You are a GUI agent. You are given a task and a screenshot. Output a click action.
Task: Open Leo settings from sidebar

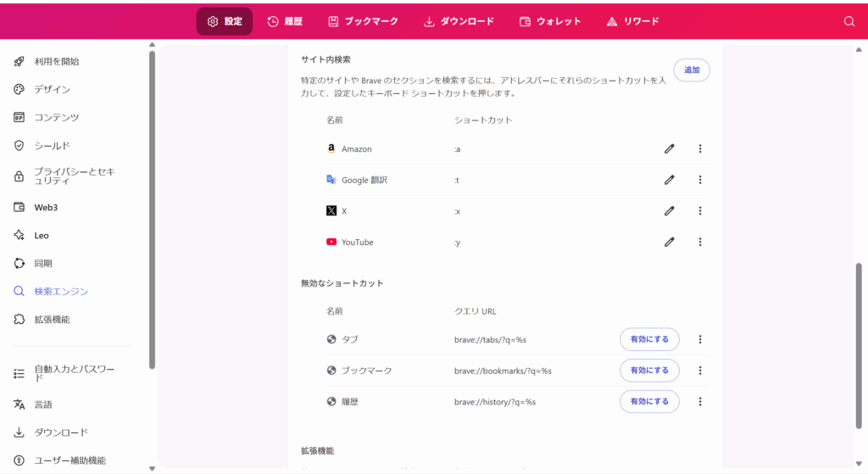41,235
